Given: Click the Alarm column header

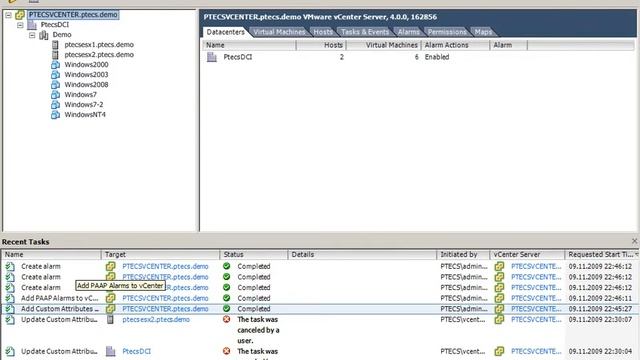Looking at the screenshot, I should tap(509, 45).
